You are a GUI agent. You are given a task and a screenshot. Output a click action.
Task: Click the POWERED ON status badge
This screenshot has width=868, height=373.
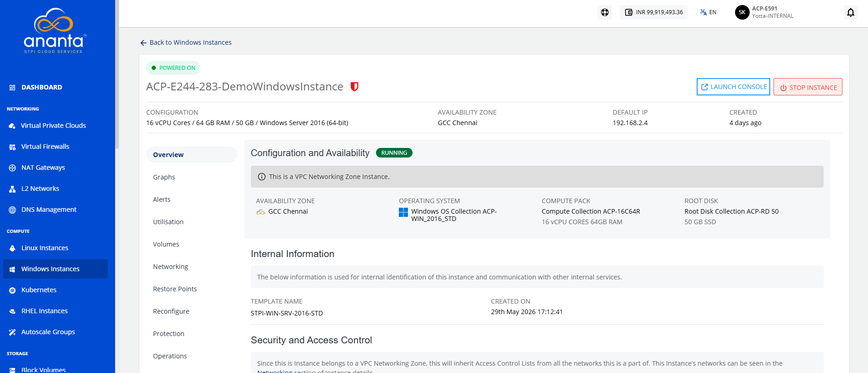pyautogui.click(x=173, y=68)
